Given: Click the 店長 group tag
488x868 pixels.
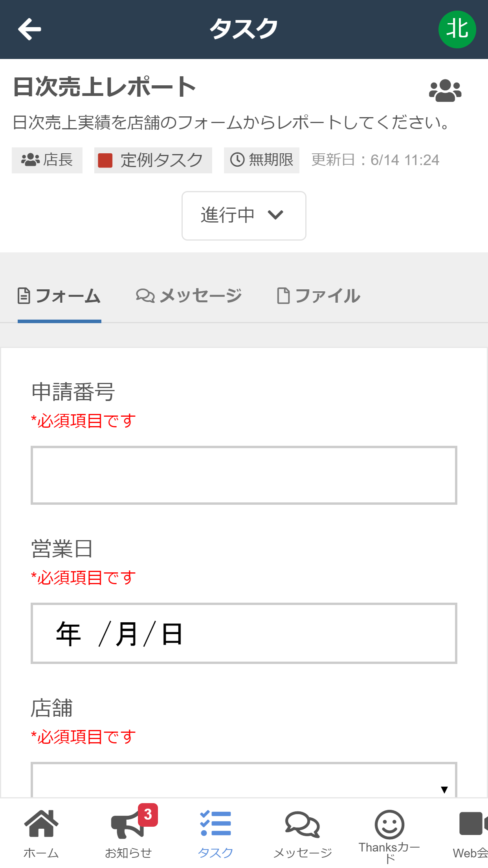Looking at the screenshot, I should click(x=47, y=160).
